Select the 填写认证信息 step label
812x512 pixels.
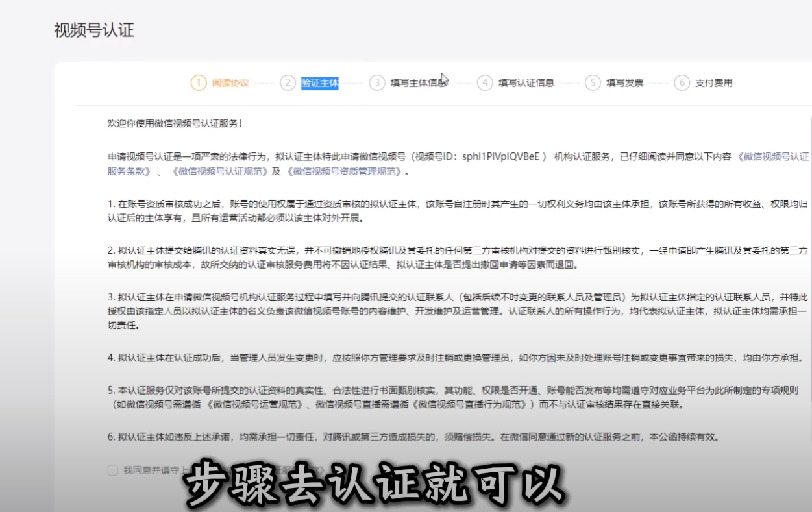point(526,83)
